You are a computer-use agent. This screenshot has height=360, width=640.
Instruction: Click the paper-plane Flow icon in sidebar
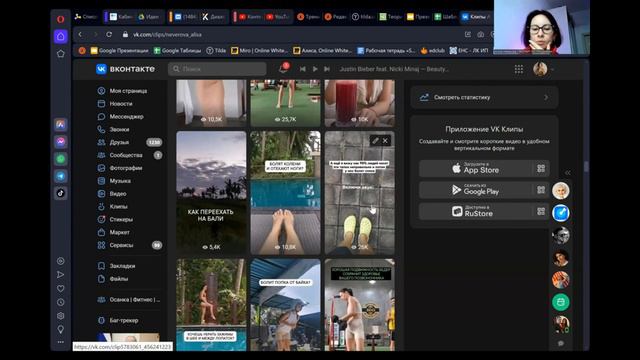tap(60, 275)
